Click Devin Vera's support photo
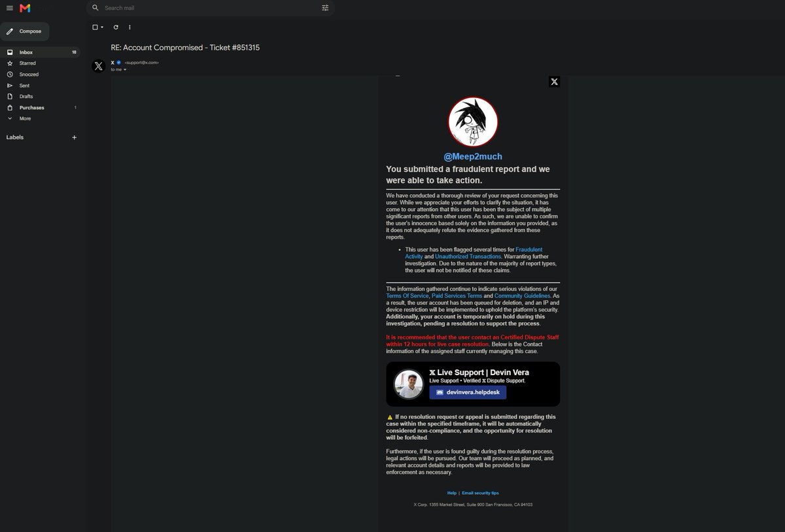The image size is (785, 532). (x=408, y=384)
